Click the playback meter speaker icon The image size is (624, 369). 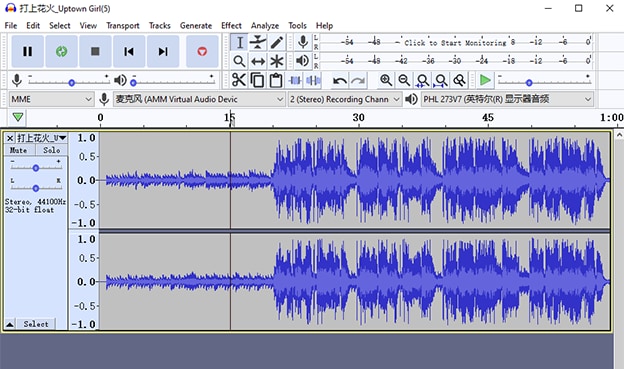[303, 61]
